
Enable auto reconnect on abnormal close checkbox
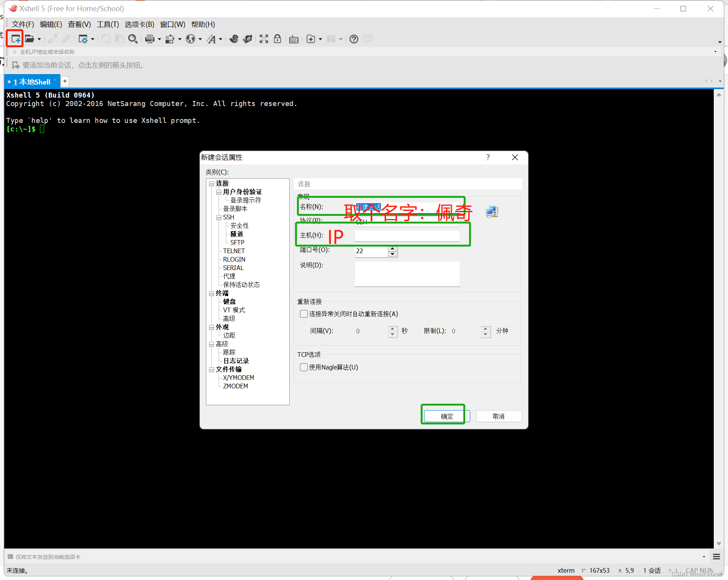pos(304,314)
